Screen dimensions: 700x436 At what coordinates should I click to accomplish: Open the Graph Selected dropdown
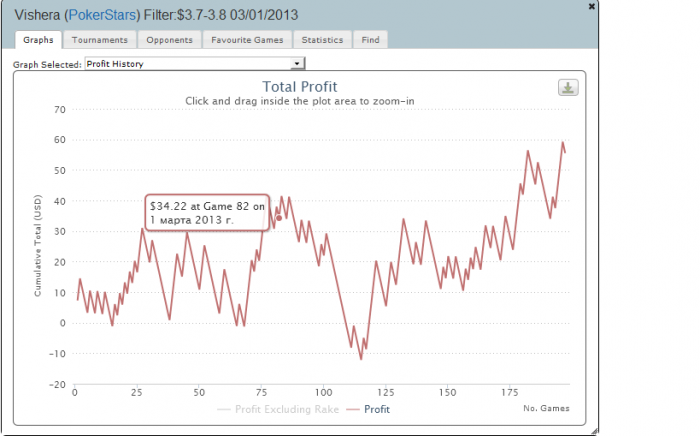(195, 64)
